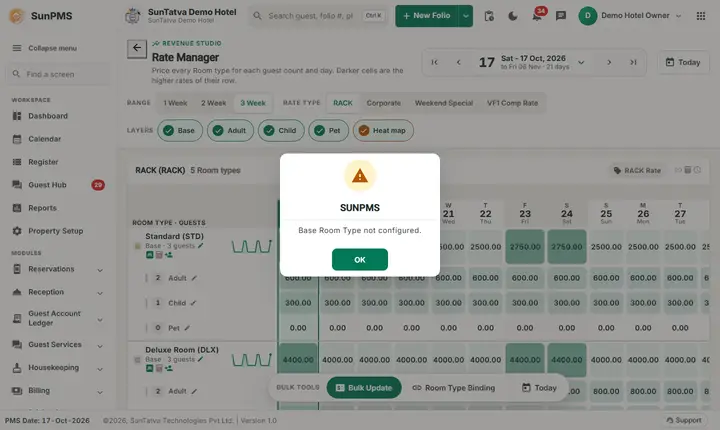
Task: Click Today button at top right
Action: point(683,62)
